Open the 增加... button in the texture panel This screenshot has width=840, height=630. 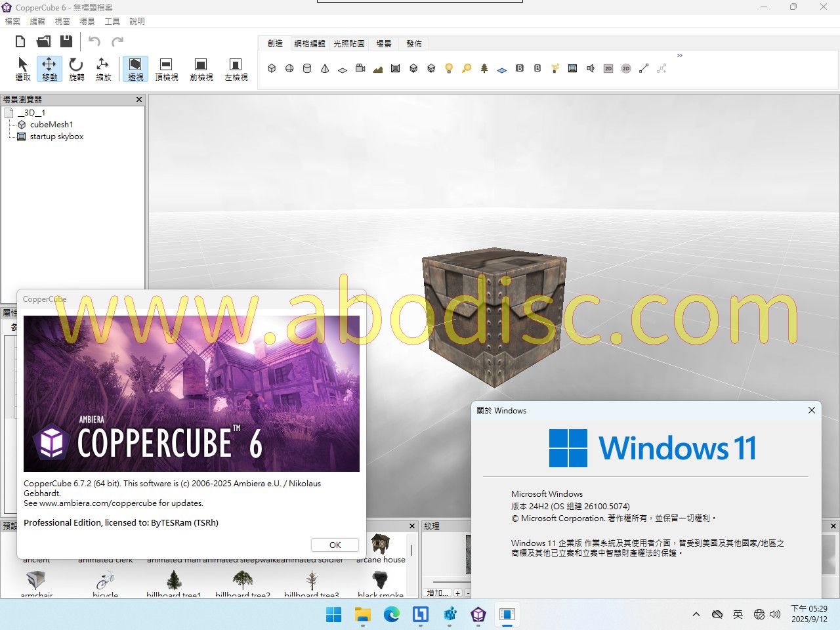(437, 593)
